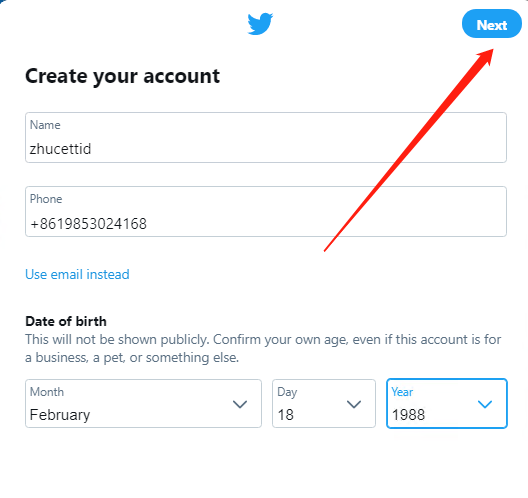Click the Date of birth heading

[66, 321]
